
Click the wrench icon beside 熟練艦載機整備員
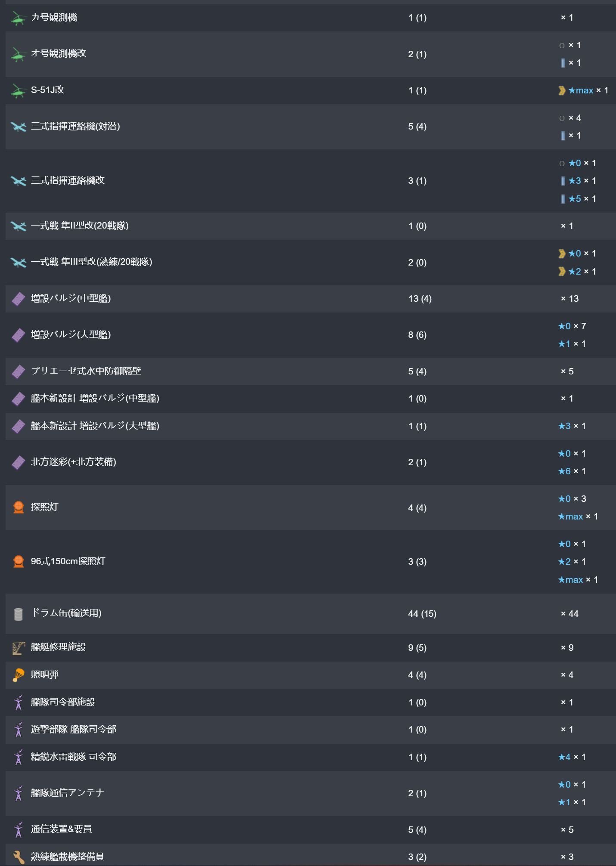pos(18,857)
